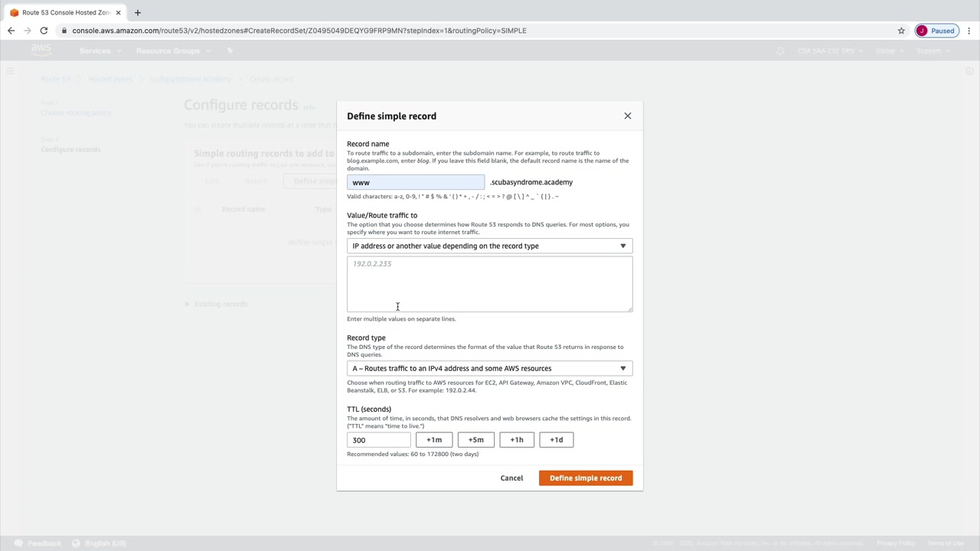This screenshot has width=980, height=551.
Task: Click the pin icon in AWS header
Action: (x=230, y=51)
